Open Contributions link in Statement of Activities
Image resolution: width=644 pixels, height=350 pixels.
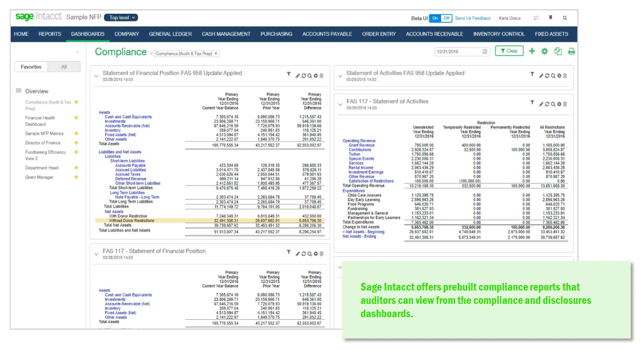coord(360,150)
